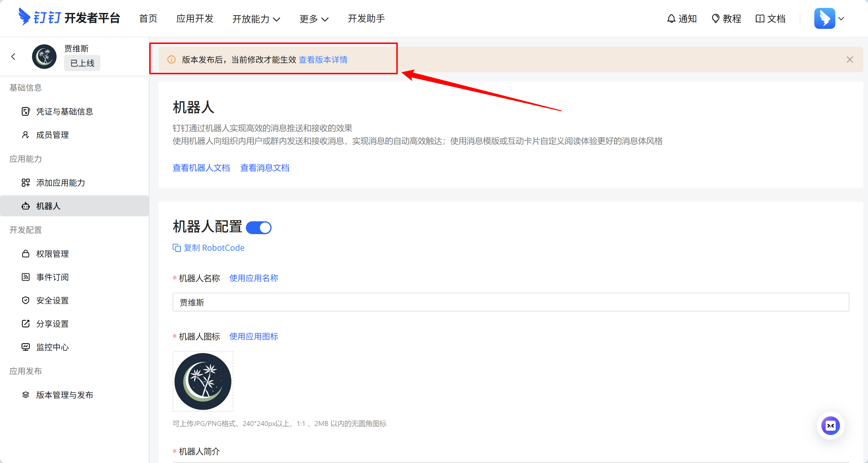Expand the 开放能力 dropdown menu
Viewport: 868px width, 463px height.
[x=256, y=19]
